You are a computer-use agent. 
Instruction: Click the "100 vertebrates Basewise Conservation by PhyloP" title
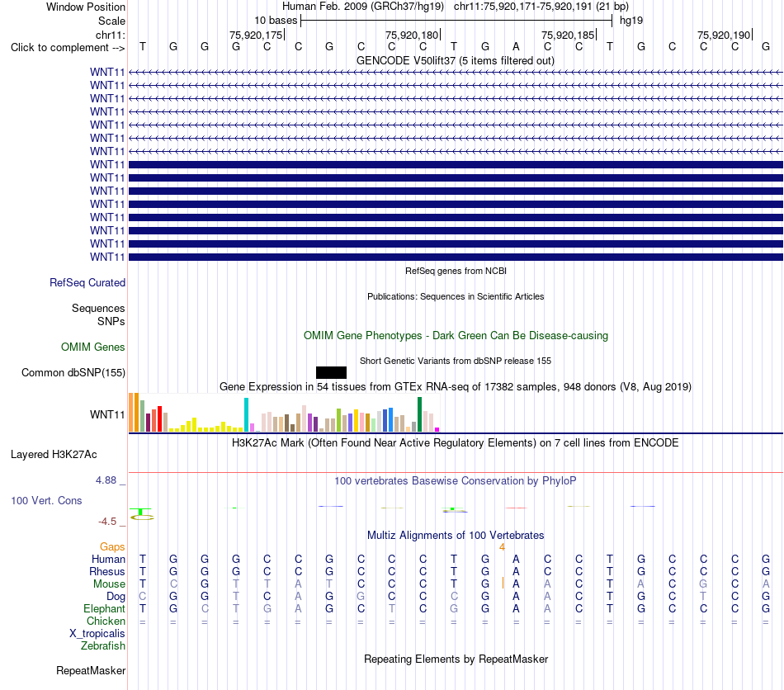pyautogui.click(x=456, y=481)
